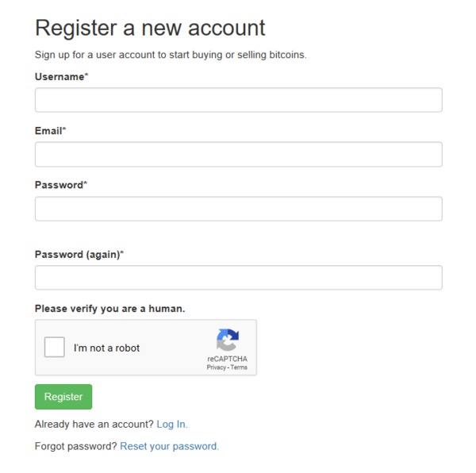Screen dimensions: 476x473
Task: Click the I'm not a robot text
Action: coord(106,348)
